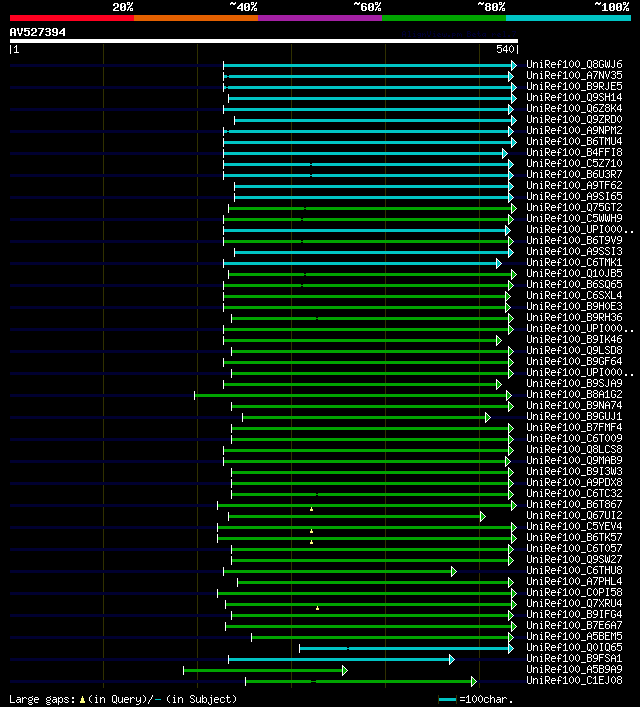The width and height of the screenshot is (640, 707).
Task: Click the UniRef100_B9SJA9 label
Action: [x=574, y=383]
